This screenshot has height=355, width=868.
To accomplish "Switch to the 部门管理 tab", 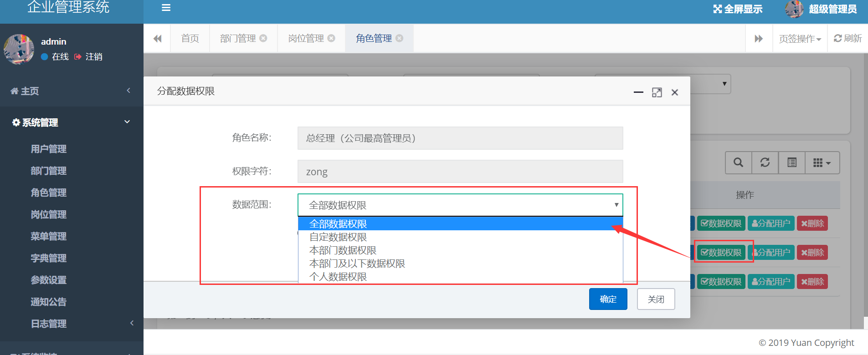I will click(238, 38).
